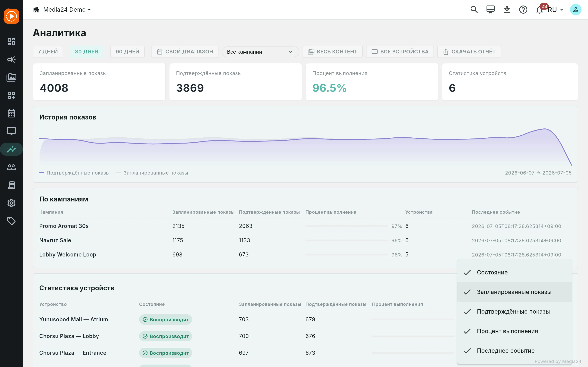Toggle the Последнее событие column option

514,351
